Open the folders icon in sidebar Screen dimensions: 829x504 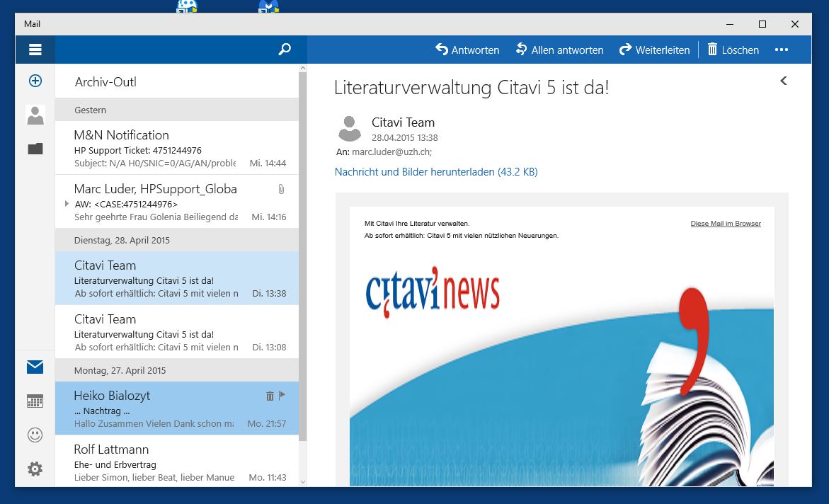click(35, 149)
